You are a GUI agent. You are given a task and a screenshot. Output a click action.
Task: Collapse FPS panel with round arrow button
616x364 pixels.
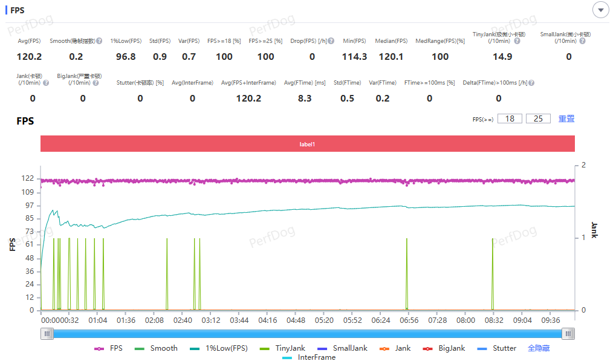(x=601, y=10)
